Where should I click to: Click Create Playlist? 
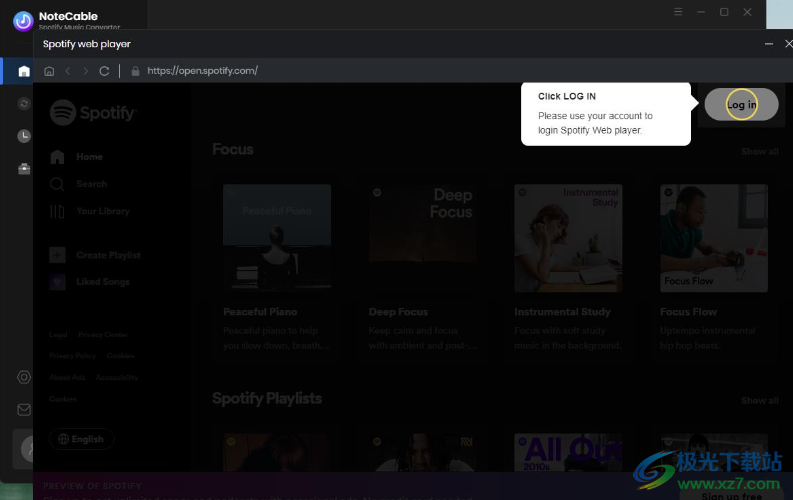[x=108, y=255]
